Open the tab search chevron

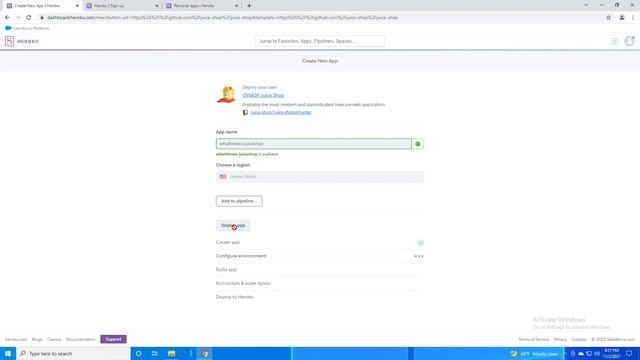point(586,5)
